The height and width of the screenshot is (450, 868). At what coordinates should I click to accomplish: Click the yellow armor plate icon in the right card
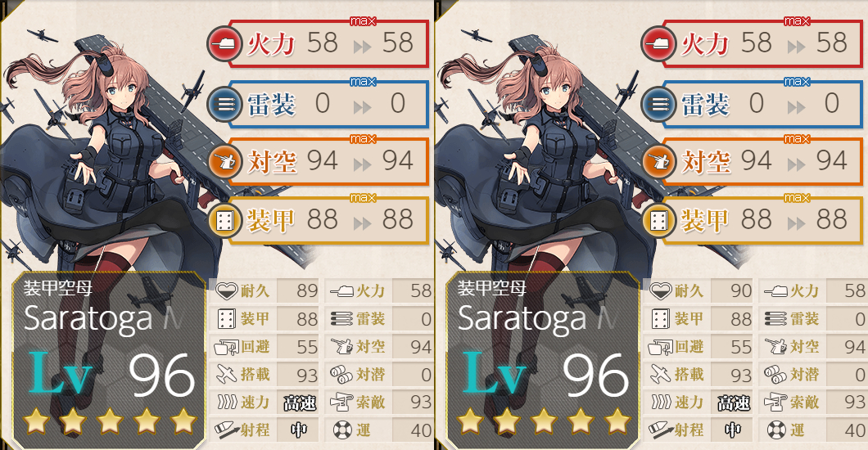[658, 221]
